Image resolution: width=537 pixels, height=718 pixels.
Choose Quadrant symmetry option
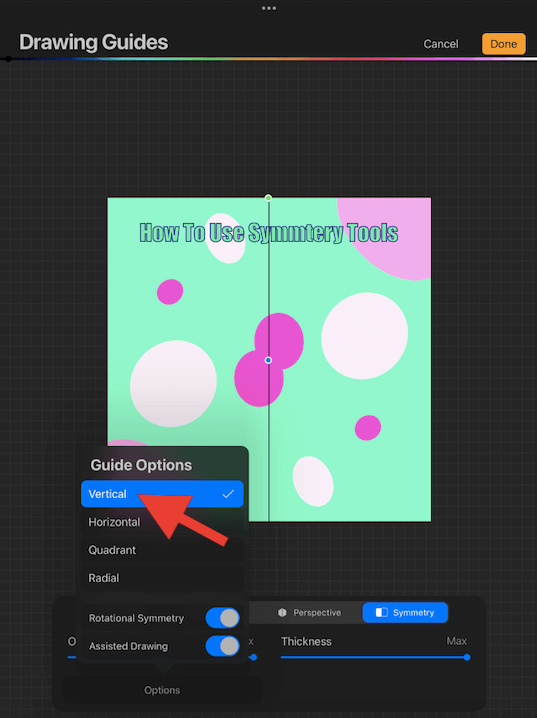point(162,550)
